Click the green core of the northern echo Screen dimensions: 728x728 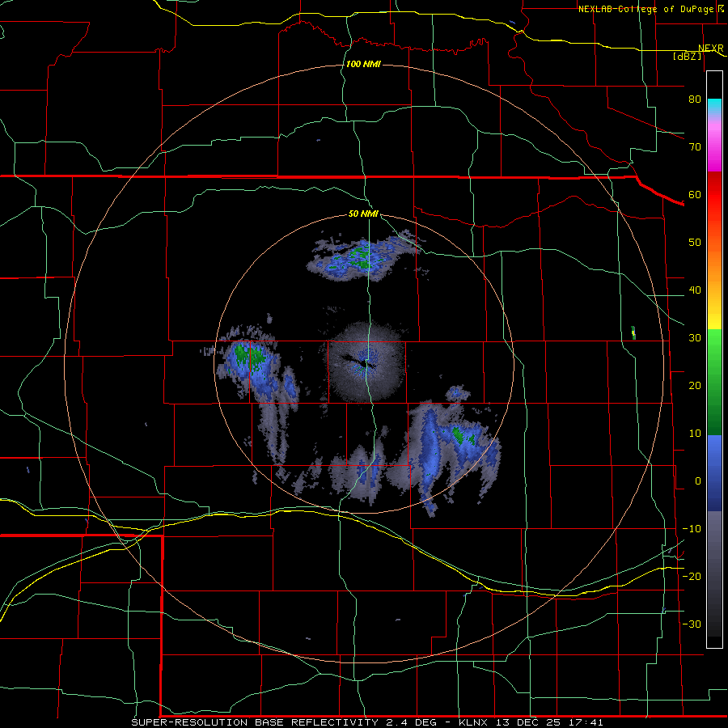360,258
